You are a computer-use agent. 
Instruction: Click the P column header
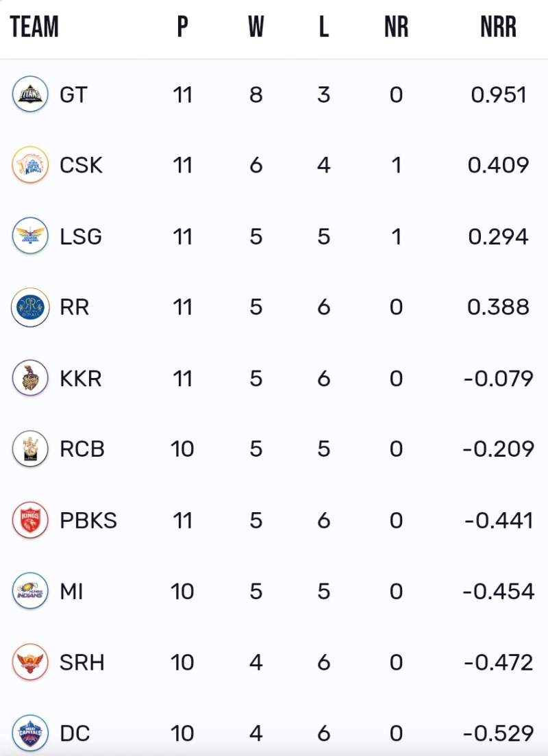182,27
